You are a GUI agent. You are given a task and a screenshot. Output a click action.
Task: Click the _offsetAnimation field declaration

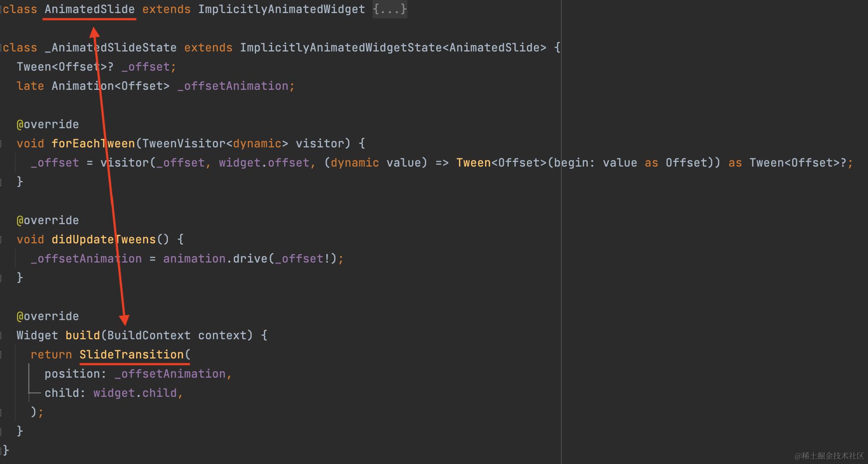(x=232, y=86)
